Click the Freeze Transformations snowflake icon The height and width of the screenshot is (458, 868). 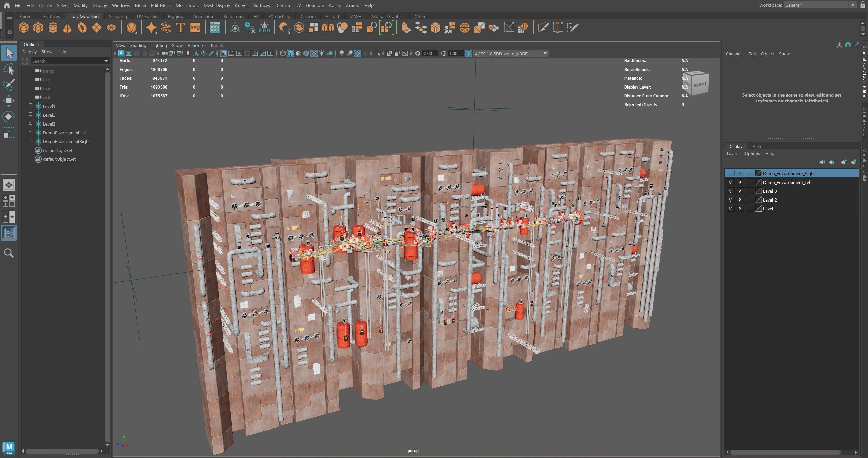coord(264,27)
